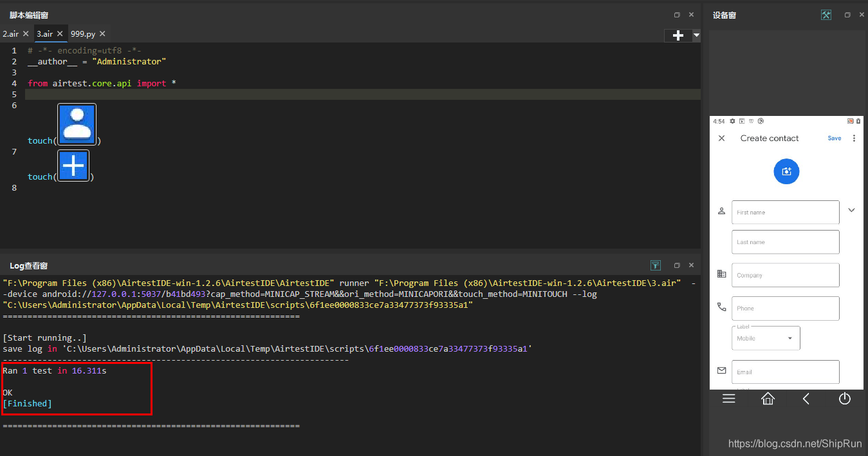Click phone icon beside Phone field

721,307
